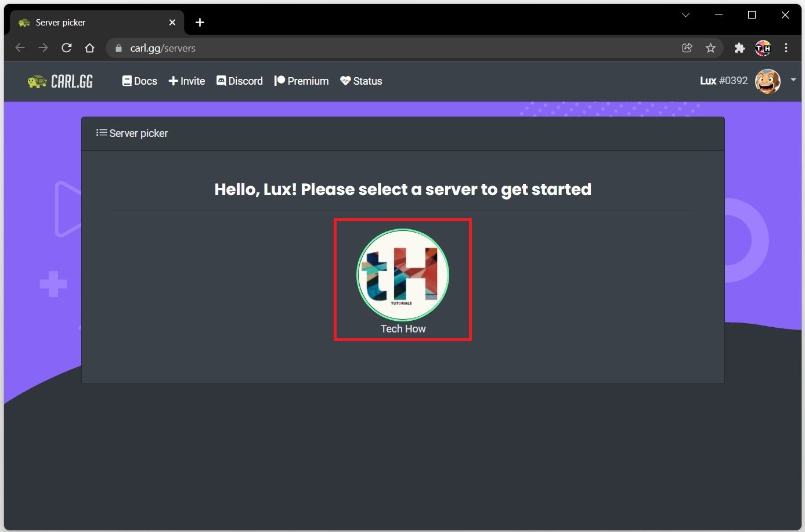Click the Lux #0392 username
This screenshot has height=532, width=805.
click(724, 81)
